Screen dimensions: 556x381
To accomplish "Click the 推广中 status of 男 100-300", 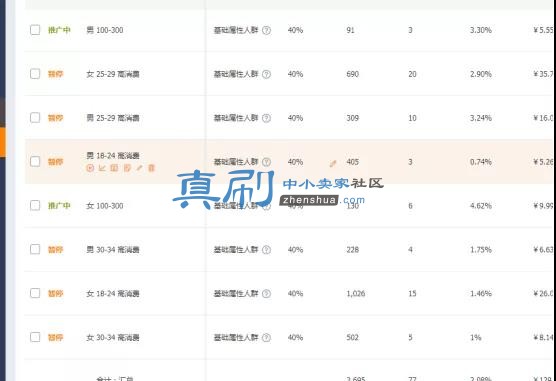I will (59, 30).
